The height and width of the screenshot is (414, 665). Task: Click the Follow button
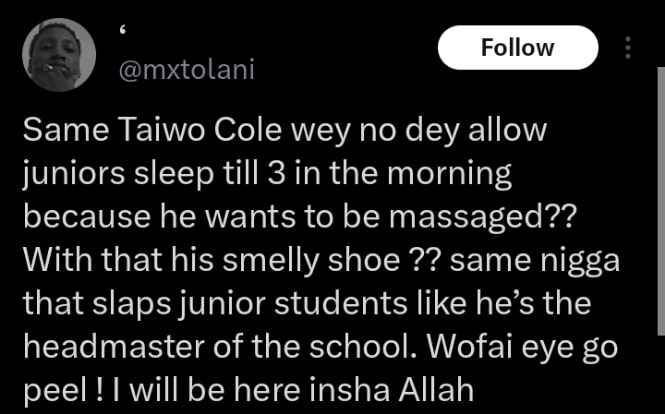coord(518,48)
